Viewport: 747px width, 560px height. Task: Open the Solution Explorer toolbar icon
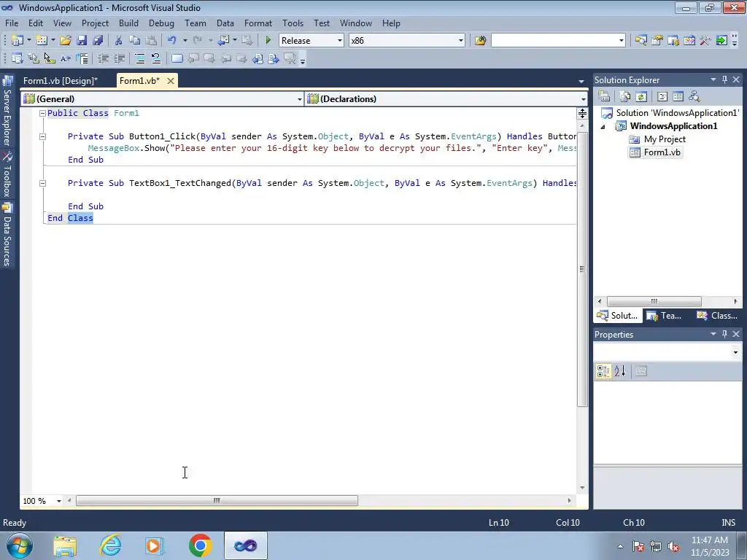point(640,41)
